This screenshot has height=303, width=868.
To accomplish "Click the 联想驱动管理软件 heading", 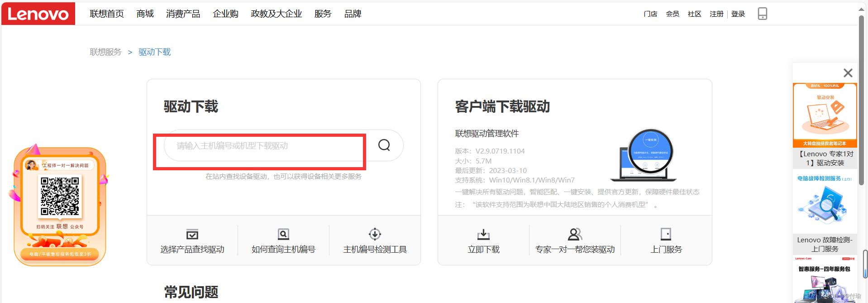I will tap(487, 134).
